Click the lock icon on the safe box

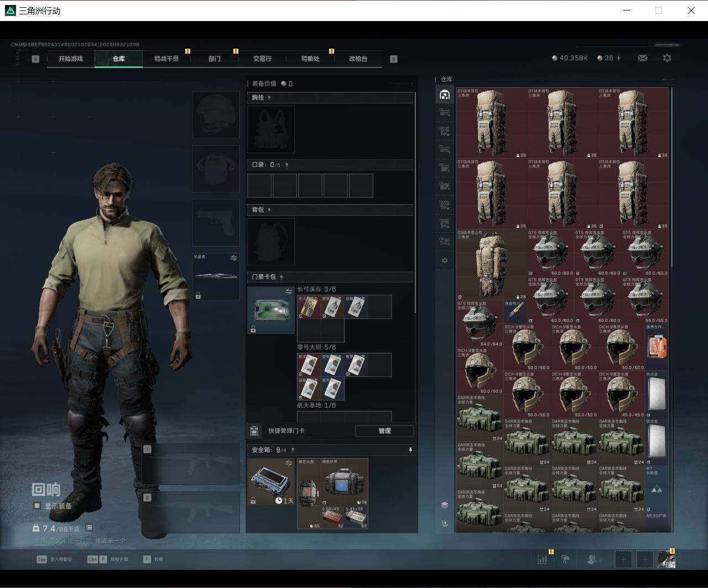click(253, 501)
